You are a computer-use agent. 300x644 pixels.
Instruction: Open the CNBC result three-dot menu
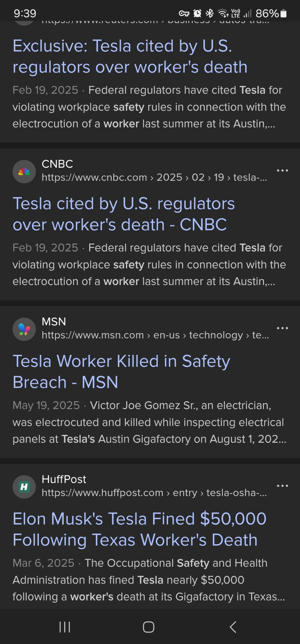(282, 170)
